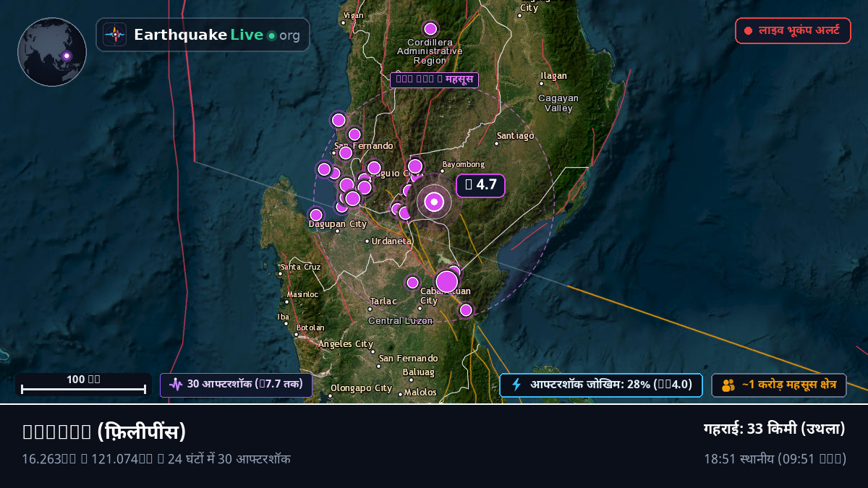
Task: Click the coordinates 16.263 / 121.074 line
Action: point(156,458)
